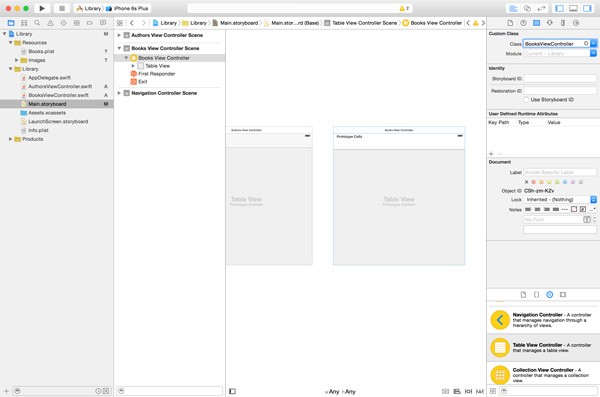Toggle the Debug area visibility
This screenshot has height=397, width=600.
pos(573,8)
